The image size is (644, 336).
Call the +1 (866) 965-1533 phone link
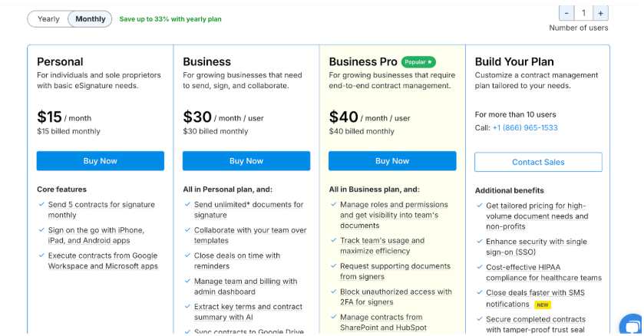[x=525, y=128]
